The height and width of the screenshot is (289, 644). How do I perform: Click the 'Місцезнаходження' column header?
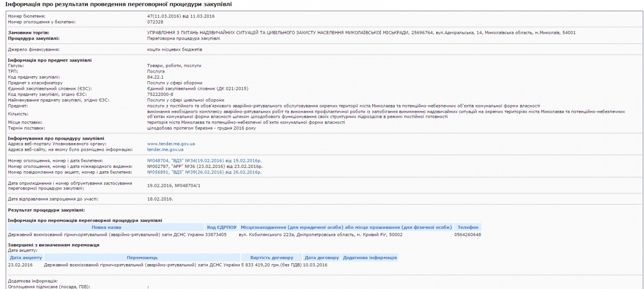tap(346, 227)
